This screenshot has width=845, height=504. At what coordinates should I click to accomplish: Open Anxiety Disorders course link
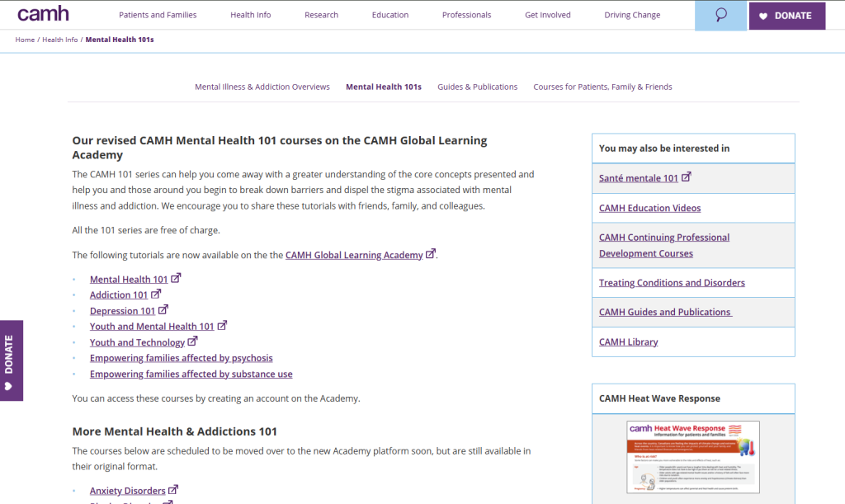(128, 491)
